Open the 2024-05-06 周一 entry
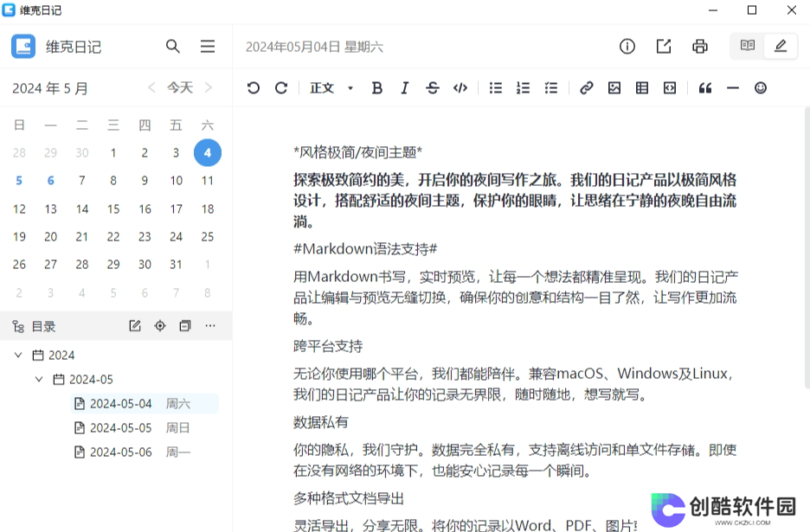 145,452
